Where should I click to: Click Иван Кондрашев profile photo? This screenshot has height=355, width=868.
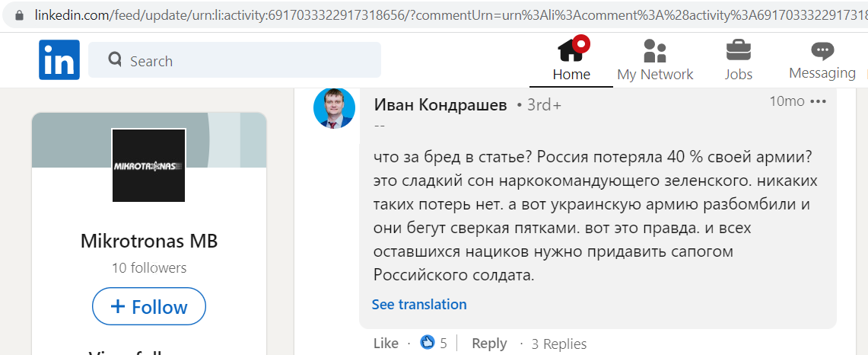pos(335,107)
